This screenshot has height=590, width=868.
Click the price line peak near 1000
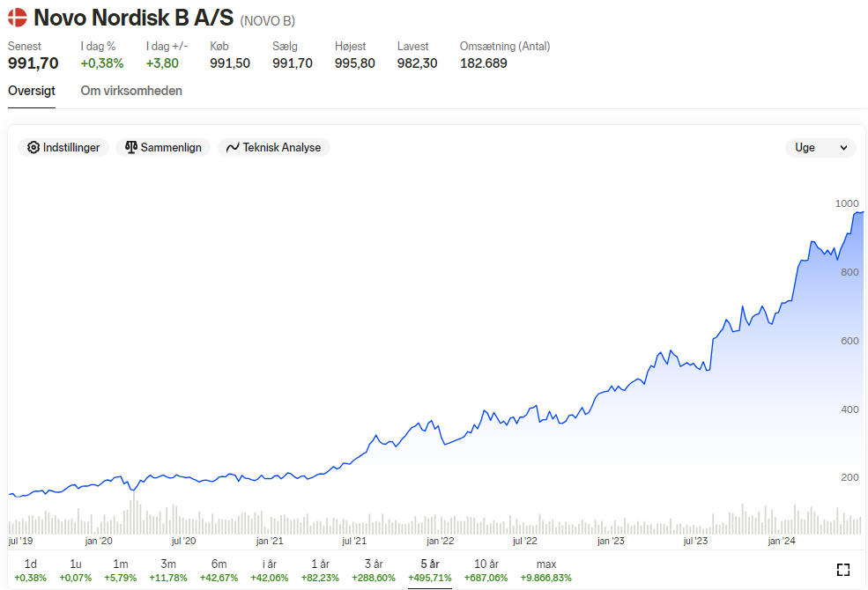point(858,212)
